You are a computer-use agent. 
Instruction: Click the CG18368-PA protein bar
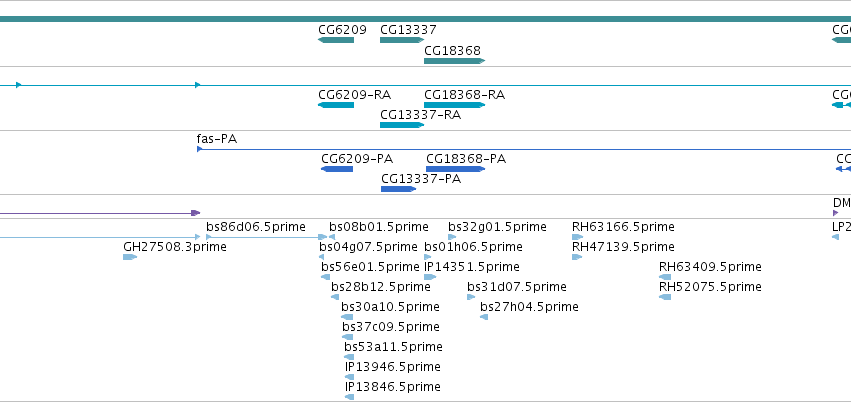[x=455, y=169]
